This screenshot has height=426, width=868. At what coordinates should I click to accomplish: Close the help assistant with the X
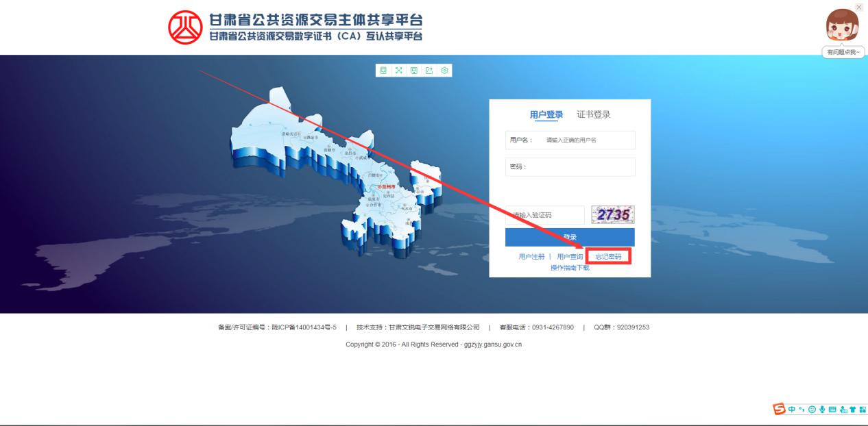tap(859, 6)
